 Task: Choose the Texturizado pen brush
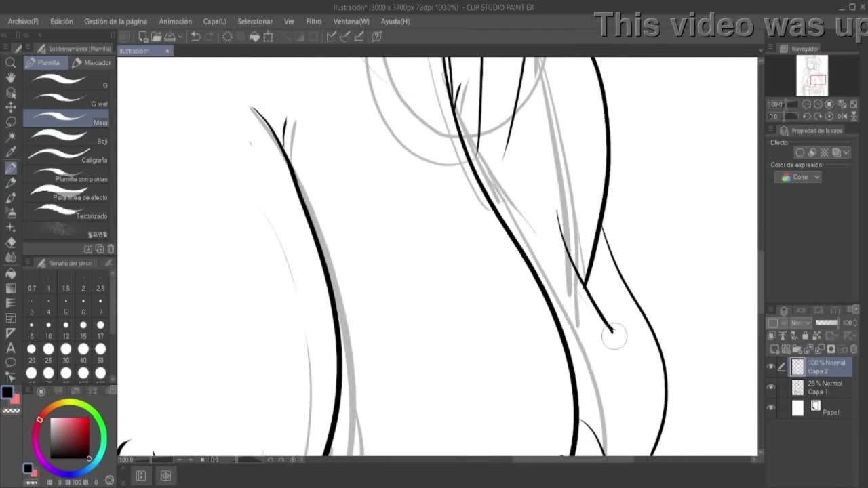[x=68, y=213]
